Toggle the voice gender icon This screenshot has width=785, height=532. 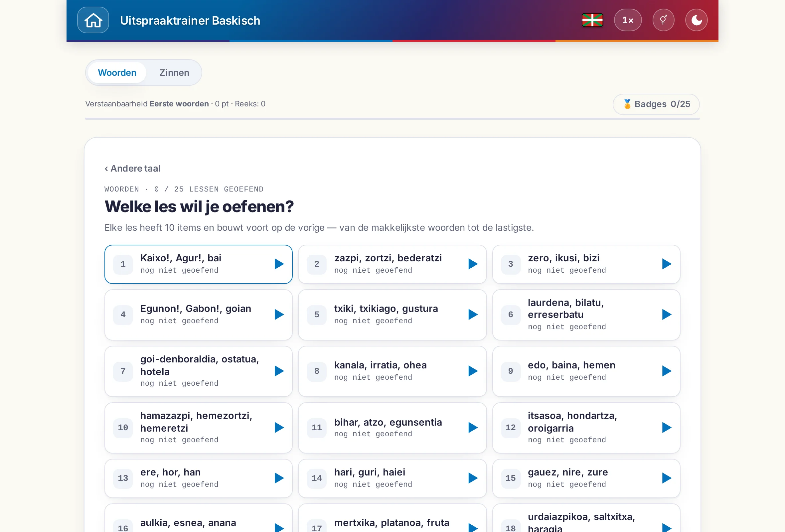pyautogui.click(x=663, y=20)
